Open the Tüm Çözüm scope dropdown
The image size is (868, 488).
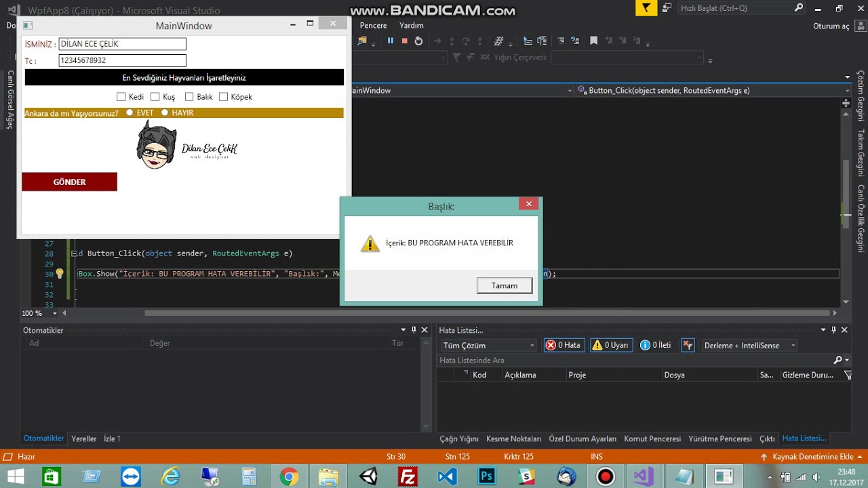click(488, 346)
